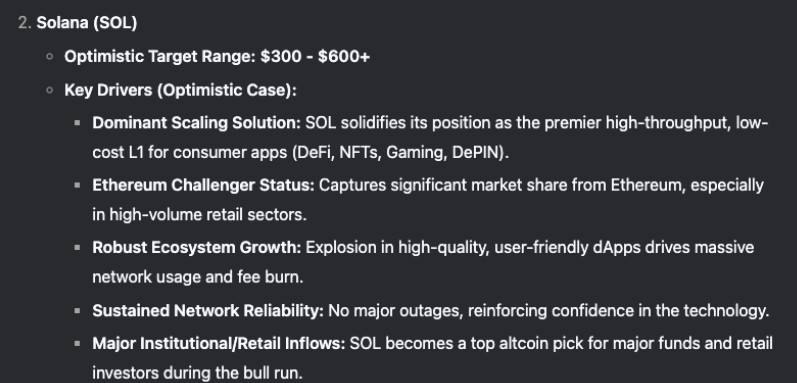Image resolution: width=797 pixels, height=383 pixels.
Task: Click the square bullet before Major Institutional/Retail Inflows
Action: (x=77, y=344)
